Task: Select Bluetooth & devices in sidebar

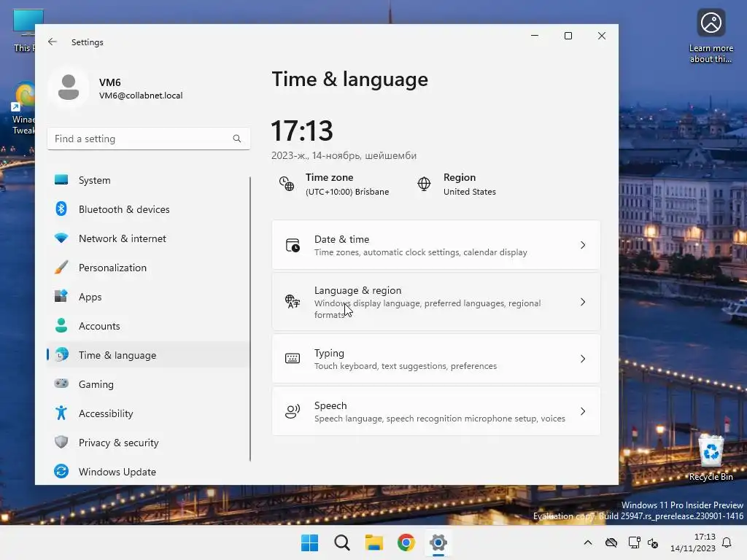Action: coord(148,209)
